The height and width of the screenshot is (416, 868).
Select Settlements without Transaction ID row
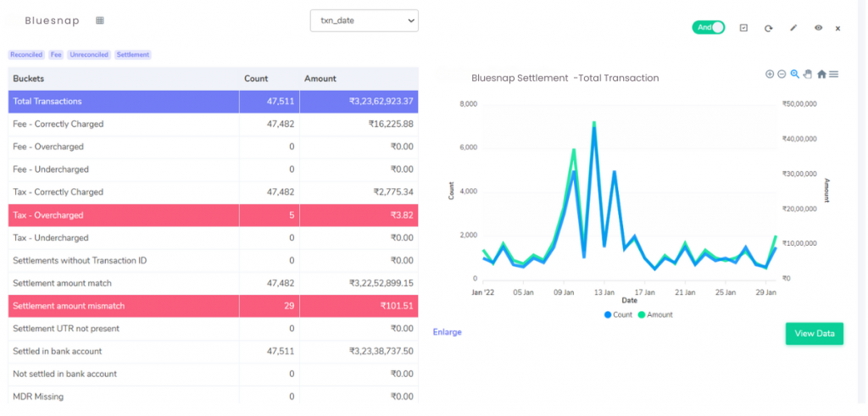pyautogui.click(x=213, y=261)
